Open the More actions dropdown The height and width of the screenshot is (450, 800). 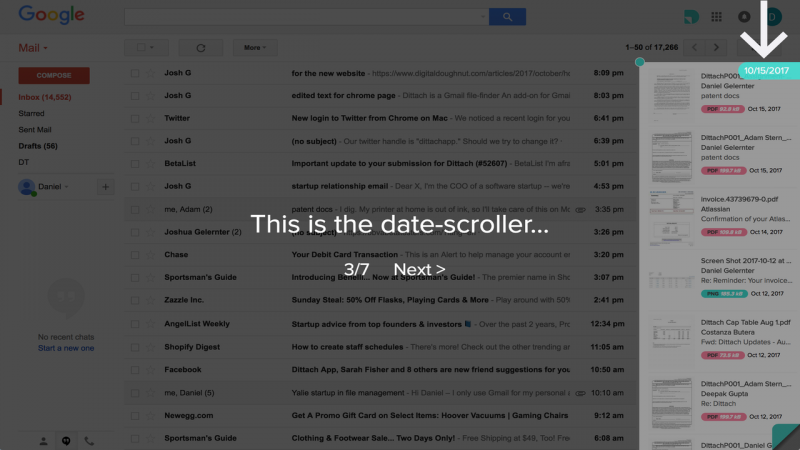pos(255,47)
